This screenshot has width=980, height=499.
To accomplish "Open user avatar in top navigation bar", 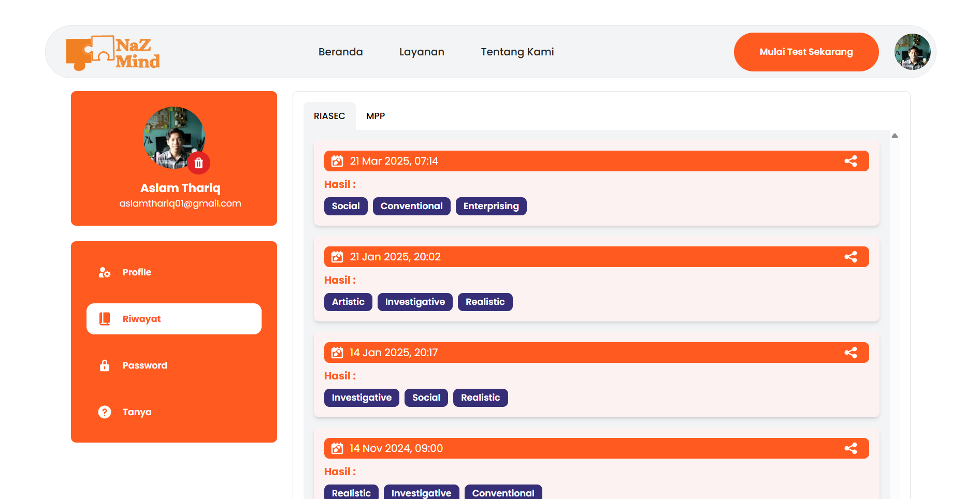I will [x=912, y=52].
